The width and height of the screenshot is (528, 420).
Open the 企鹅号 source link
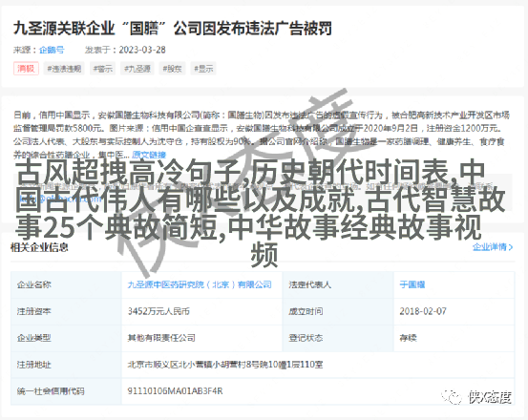click(52, 50)
